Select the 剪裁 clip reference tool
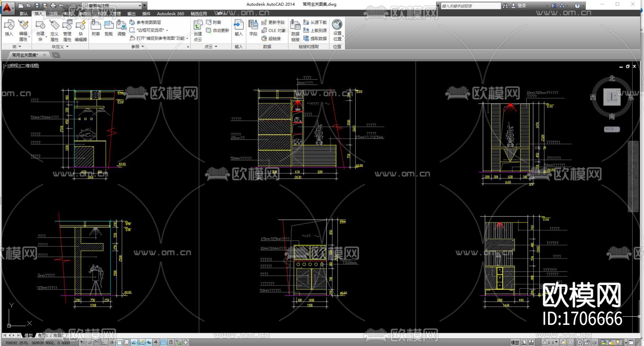 (108, 28)
